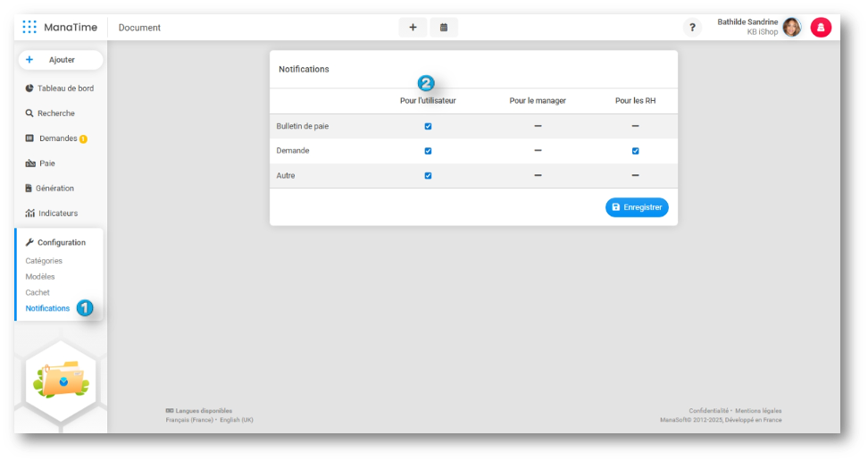The image size is (868, 461).
Task: Click the ManaTime logo text
Action: (x=71, y=27)
